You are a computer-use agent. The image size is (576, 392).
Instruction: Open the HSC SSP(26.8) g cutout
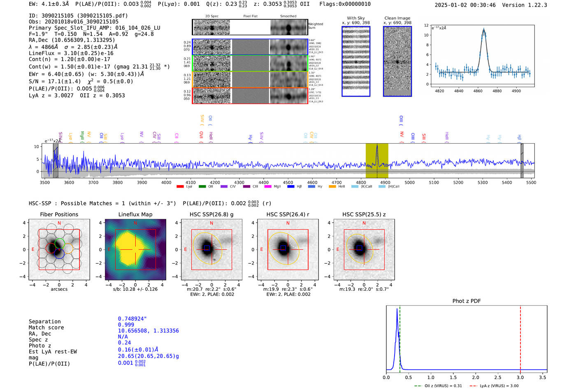tap(211, 250)
